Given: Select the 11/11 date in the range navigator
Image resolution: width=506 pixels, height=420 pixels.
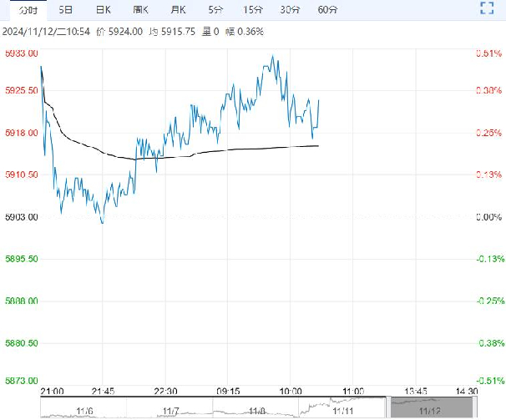Looking at the screenshot, I should click(343, 412).
